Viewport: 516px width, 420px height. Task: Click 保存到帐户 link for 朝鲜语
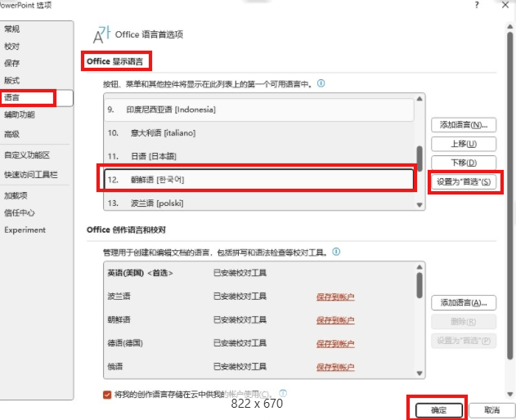click(x=335, y=320)
